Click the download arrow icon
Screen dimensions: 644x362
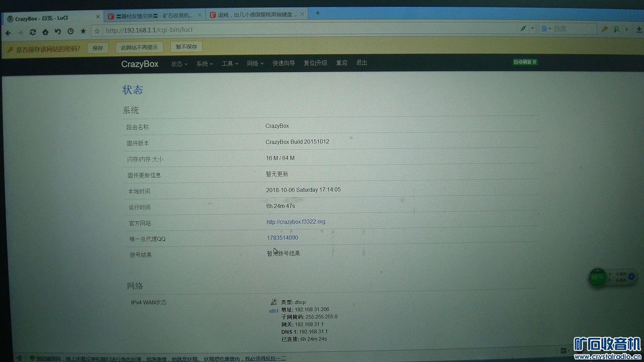coord(639,29)
